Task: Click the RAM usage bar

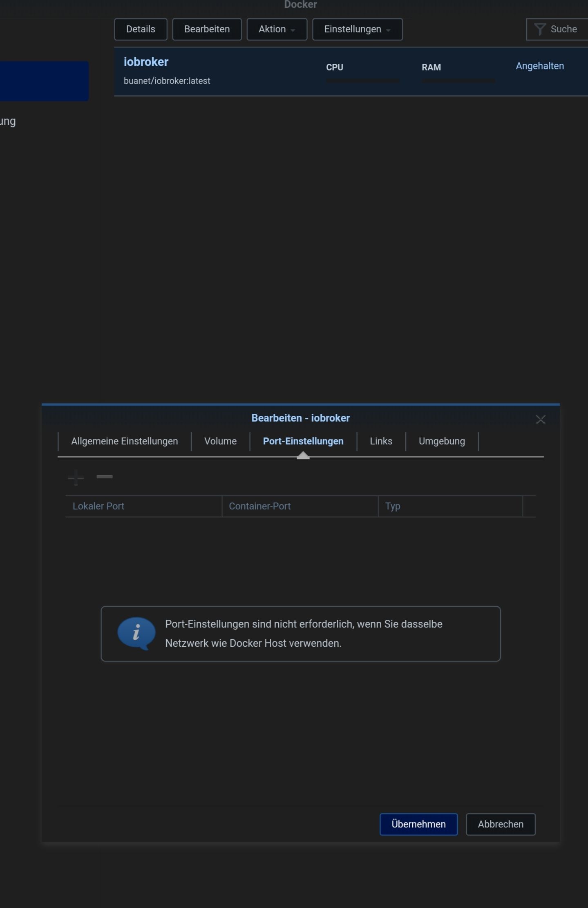Action: [x=458, y=81]
